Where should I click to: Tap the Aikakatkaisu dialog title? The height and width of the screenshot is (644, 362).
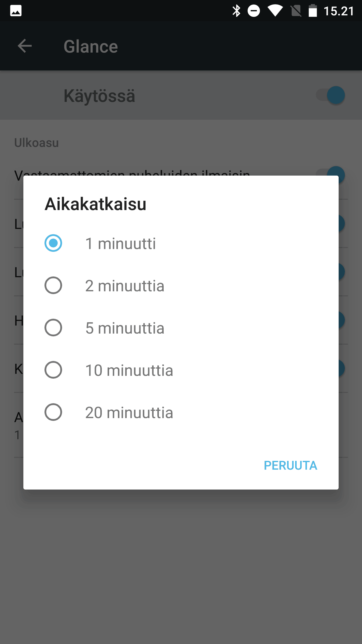(x=96, y=204)
